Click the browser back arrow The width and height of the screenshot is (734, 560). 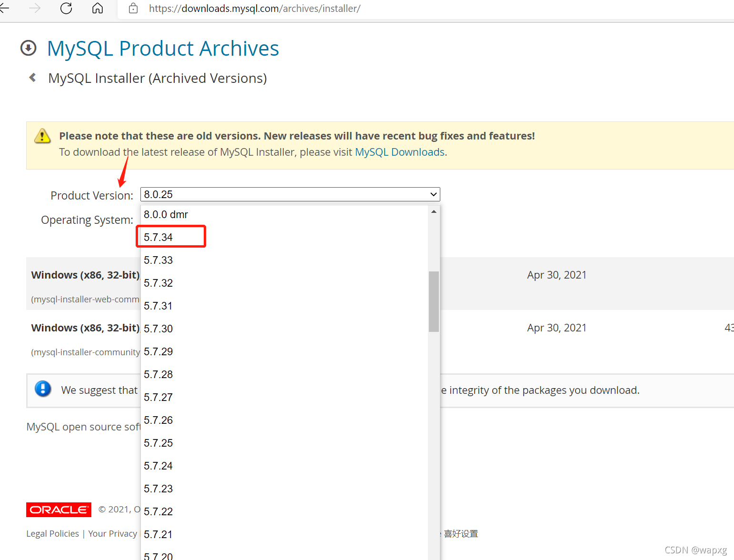click(x=4, y=8)
